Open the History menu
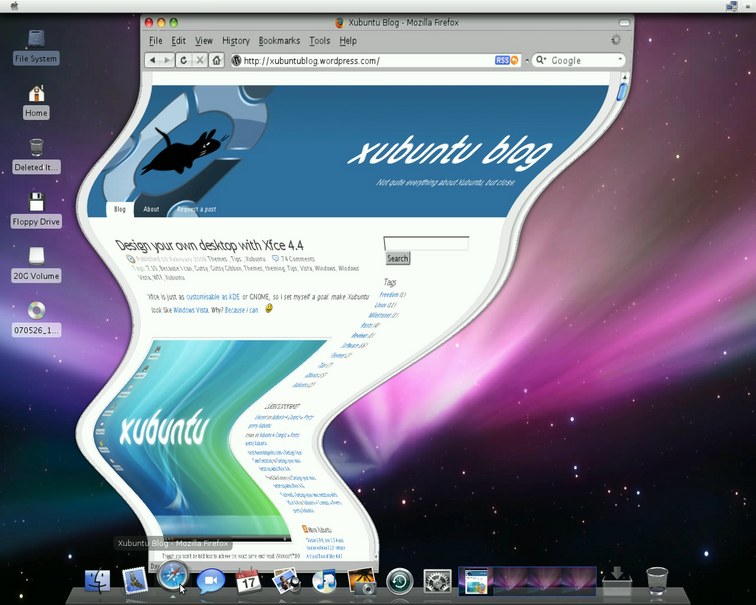 click(236, 40)
